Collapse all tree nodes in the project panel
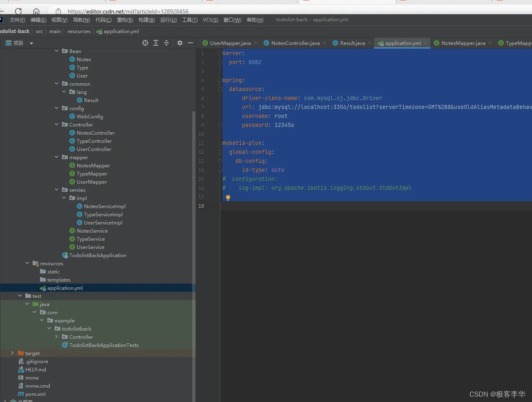The height and width of the screenshot is (402, 532). click(166, 43)
